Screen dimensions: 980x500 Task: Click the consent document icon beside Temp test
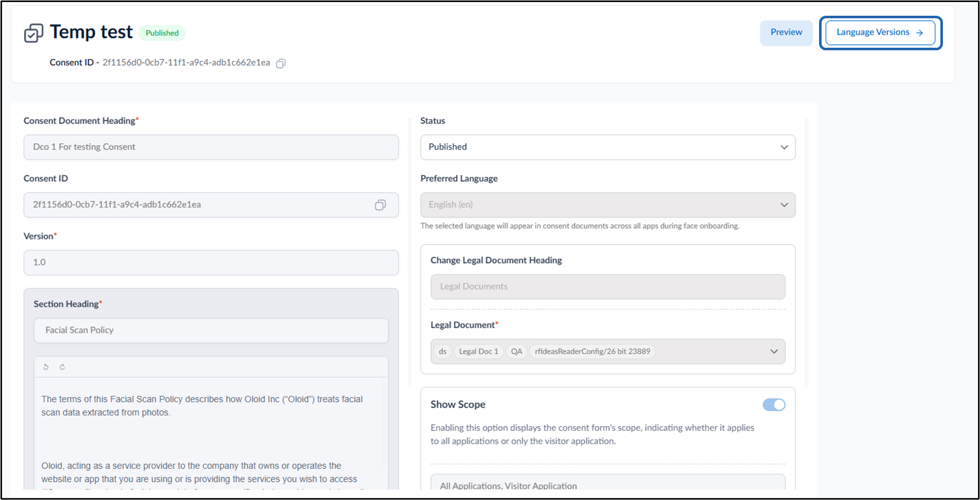[x=34, y=33]
